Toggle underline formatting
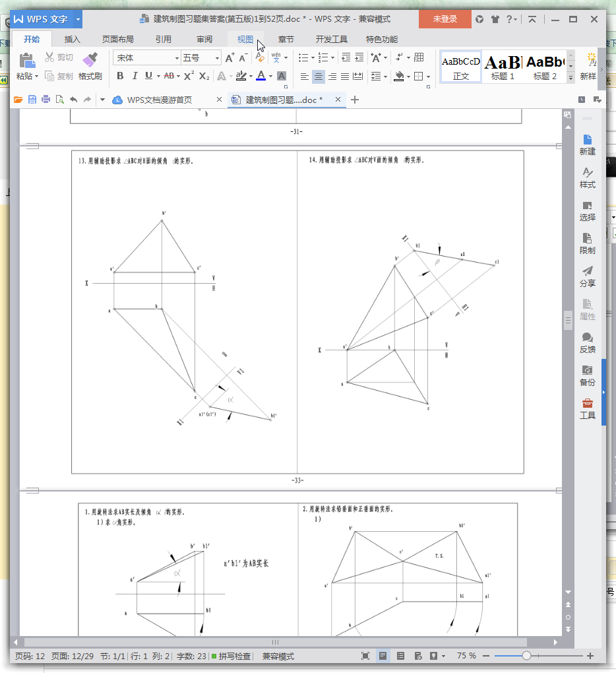This screenshot has width=616, height=673. pos(148,76)
